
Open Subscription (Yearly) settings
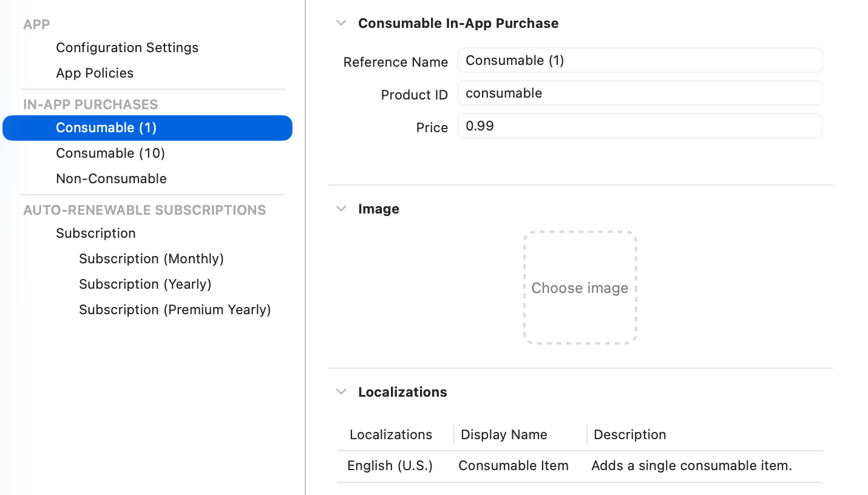tap(145, 284)
